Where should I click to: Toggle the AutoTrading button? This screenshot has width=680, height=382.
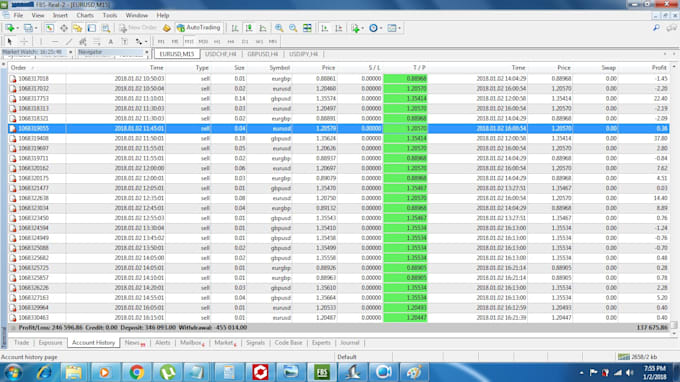(199, 28)
